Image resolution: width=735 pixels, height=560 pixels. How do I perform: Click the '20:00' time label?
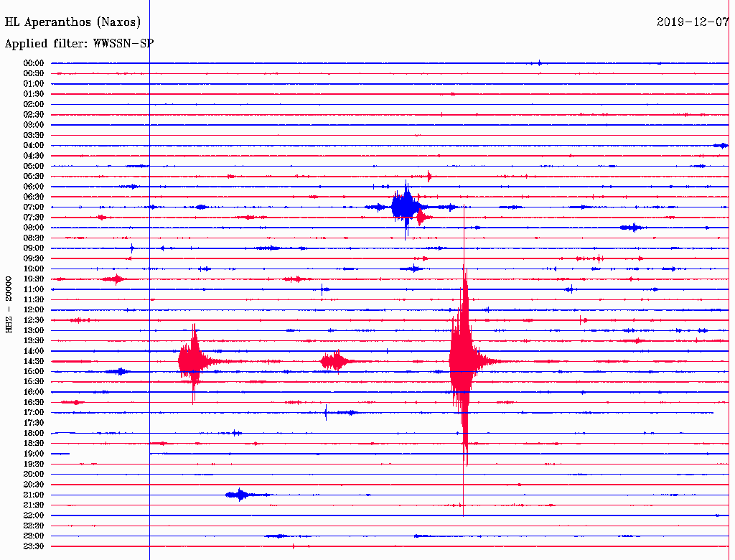click(34, 474)
